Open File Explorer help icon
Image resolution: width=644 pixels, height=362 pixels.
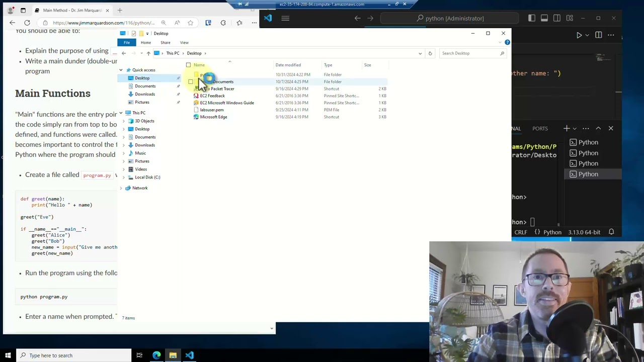pos(507,42)
